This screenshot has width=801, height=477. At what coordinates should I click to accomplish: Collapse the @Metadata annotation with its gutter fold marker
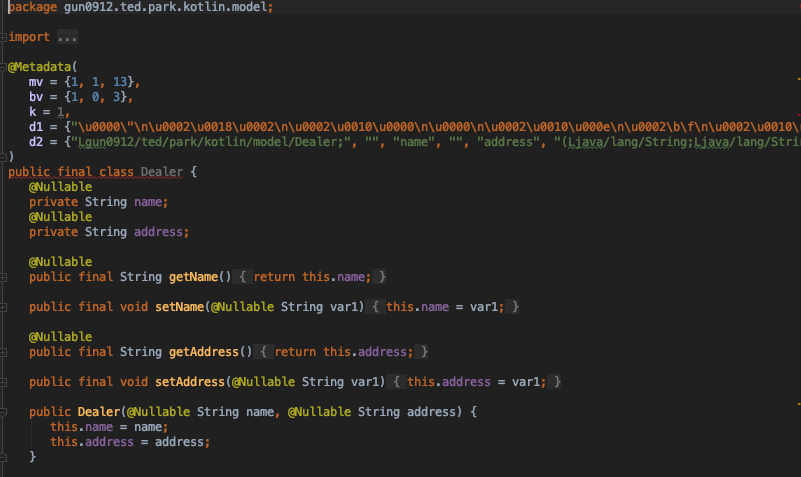(3, 67)
